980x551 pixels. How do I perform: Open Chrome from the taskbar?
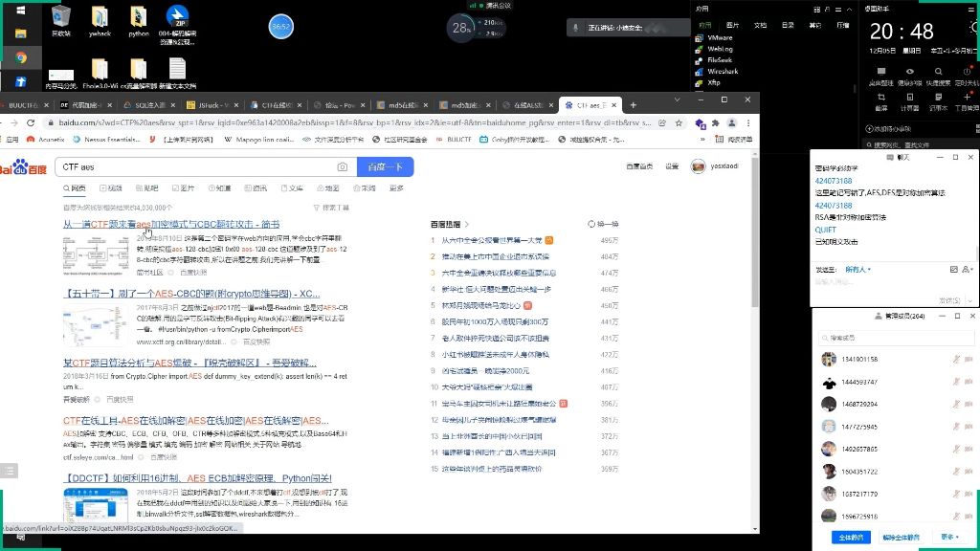click(x=21, y=57)
